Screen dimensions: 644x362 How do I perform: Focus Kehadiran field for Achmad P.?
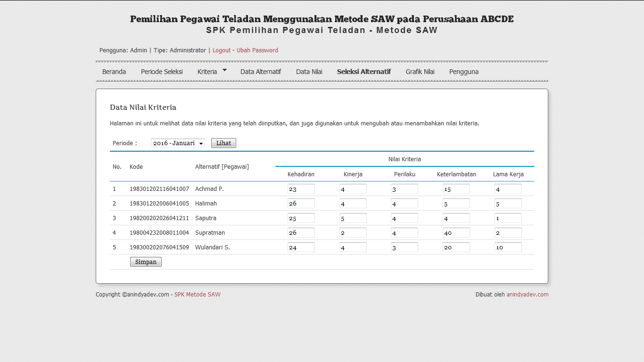coord(301,189)
